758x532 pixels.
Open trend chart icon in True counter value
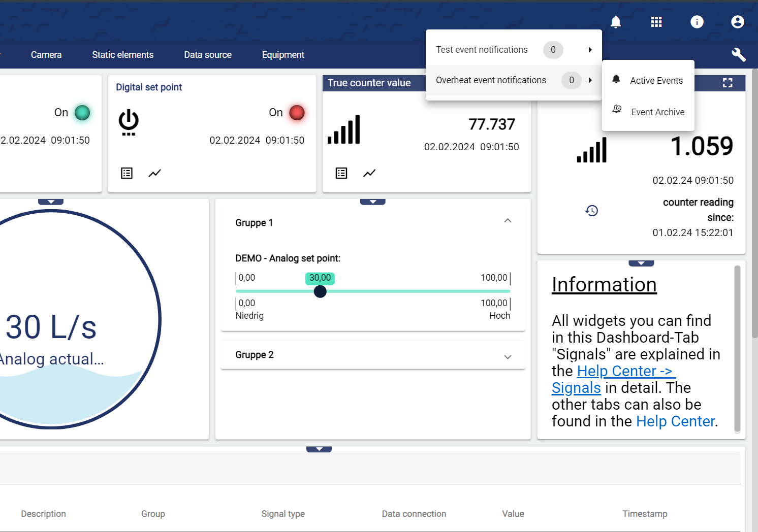pos(369,173)
